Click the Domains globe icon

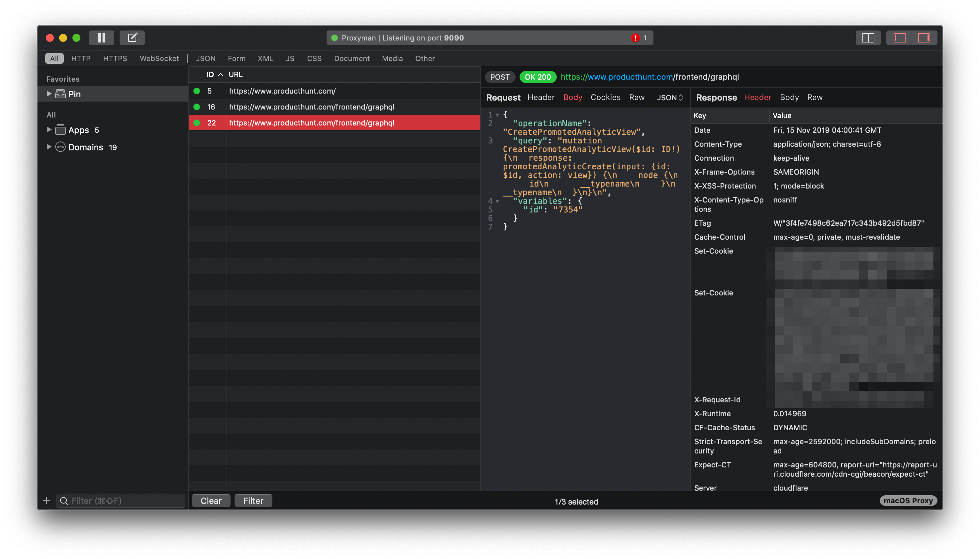point(60,147)
